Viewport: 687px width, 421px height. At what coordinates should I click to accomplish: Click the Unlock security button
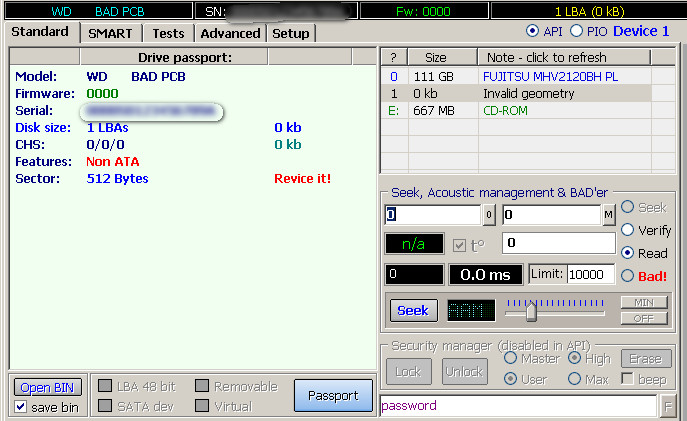[464, 372]
